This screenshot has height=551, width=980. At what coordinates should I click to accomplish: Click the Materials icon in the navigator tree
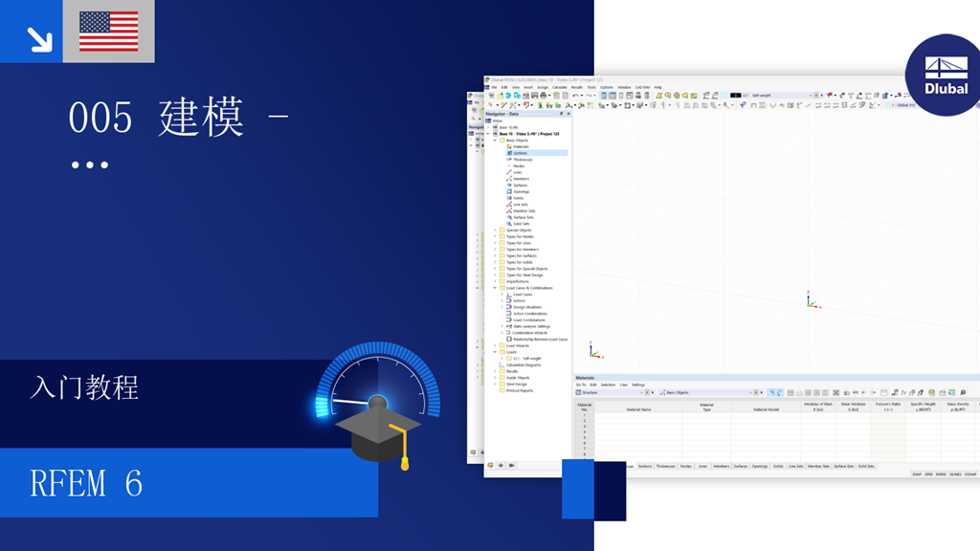point(509,146)
